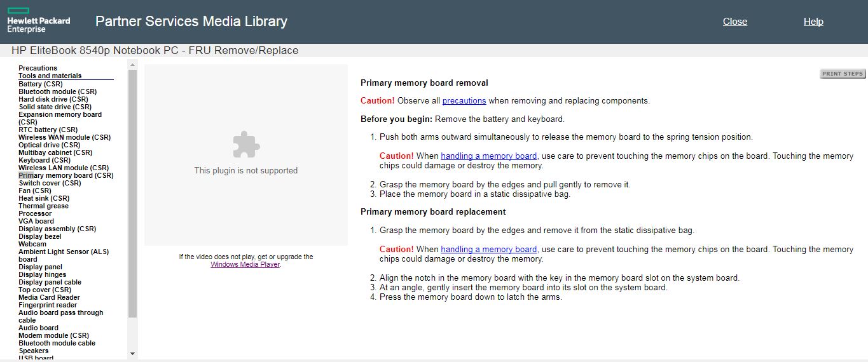This screenshot has height=362, width=868.
Task: Open VGA board procedure
Action: tap(36, 221)
